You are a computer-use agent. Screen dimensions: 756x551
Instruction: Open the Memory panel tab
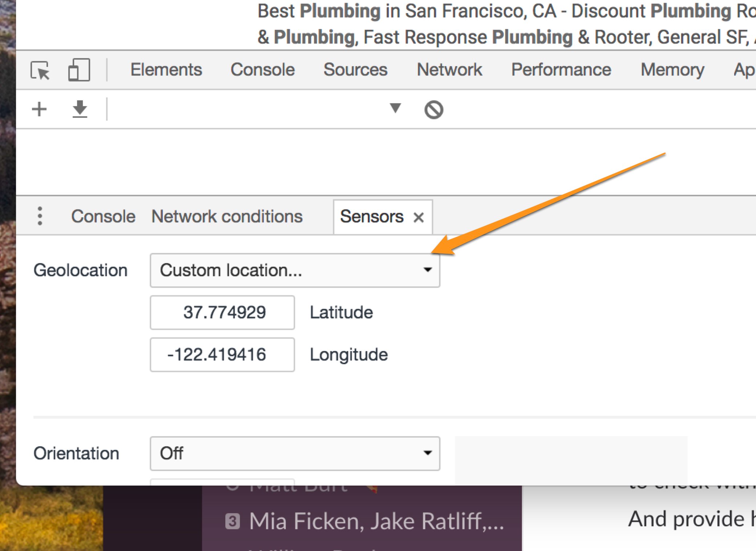672,70
